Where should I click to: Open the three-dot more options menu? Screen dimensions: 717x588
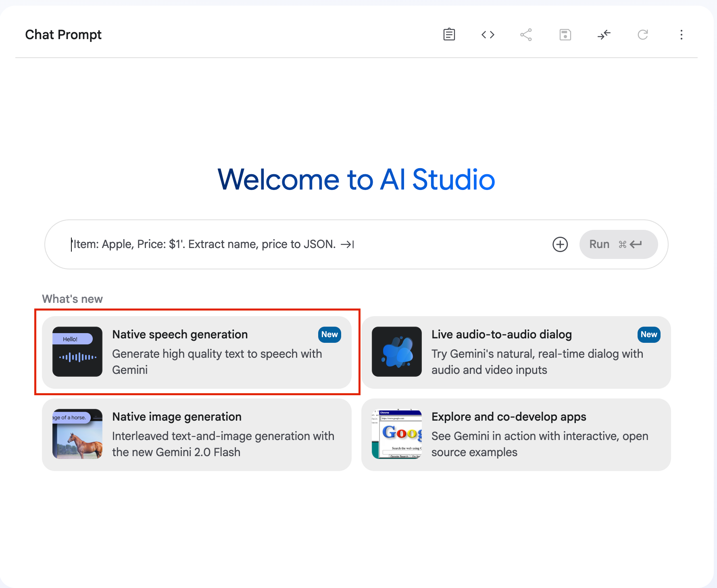coord(681,35)
